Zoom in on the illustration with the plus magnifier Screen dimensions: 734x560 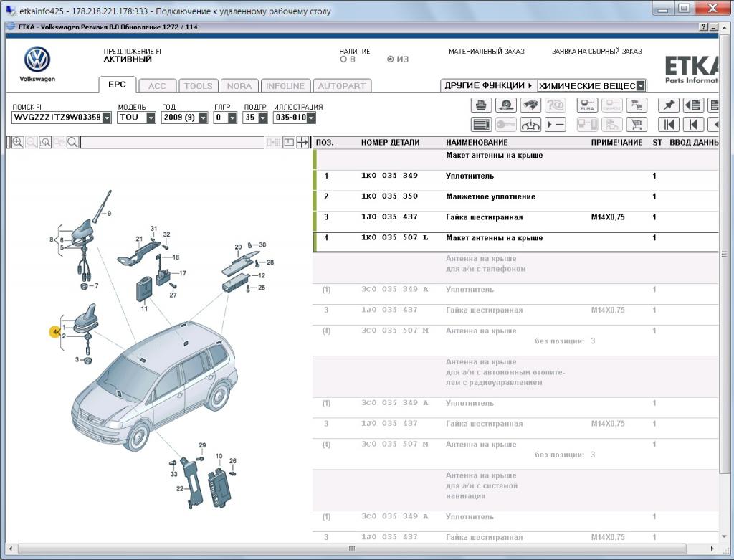18,143
